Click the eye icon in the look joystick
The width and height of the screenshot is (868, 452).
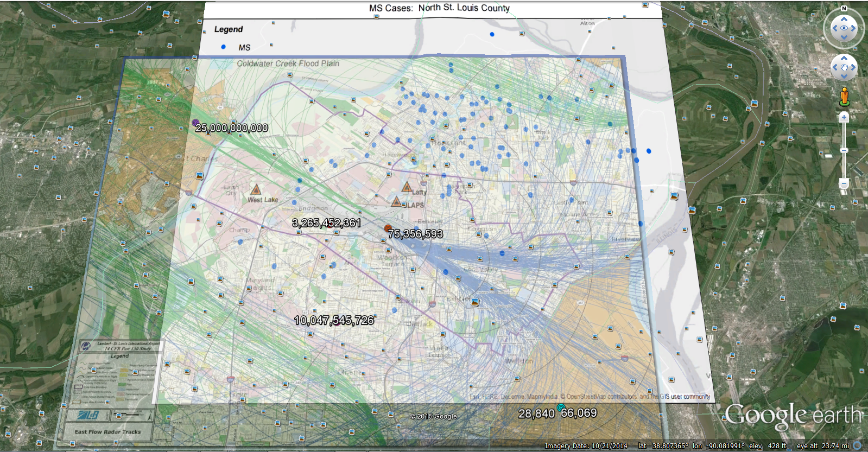click(x=844, y=28)
